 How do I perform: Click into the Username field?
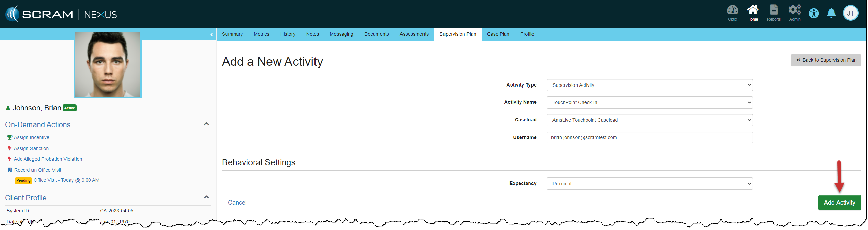649,138
